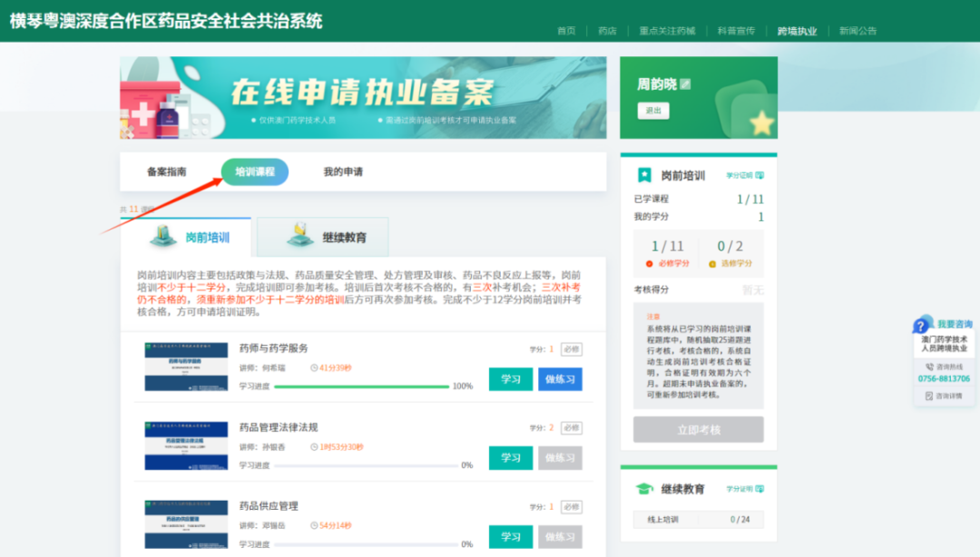点击岗前培训标题旁的学分证明图标
The height and width of the screenshot is (557, 980).
(760, 175)
